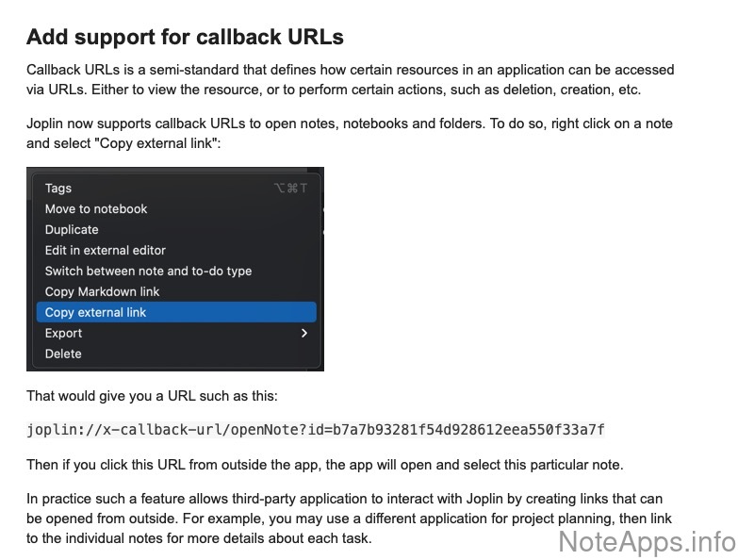Click Duplicate in the context menu
This screenshot has height=560, width=738.
(72, 230)
